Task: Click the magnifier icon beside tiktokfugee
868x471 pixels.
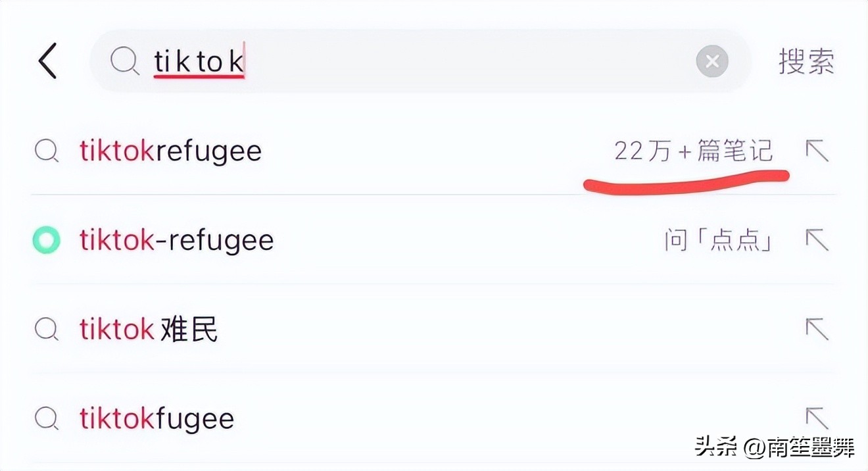Action: [47, 418]
